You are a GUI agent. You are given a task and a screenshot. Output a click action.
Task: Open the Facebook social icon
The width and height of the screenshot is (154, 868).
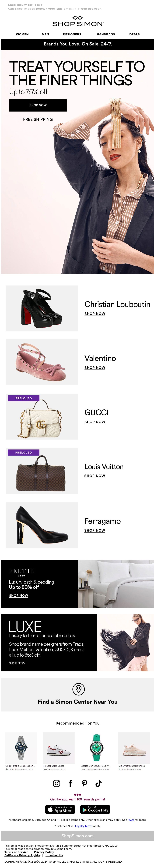tap(71, 783)
